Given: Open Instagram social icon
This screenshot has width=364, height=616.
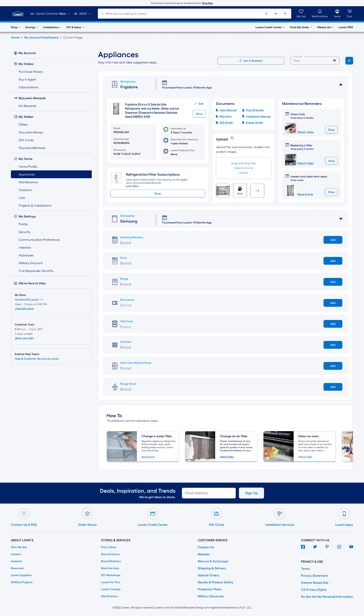Looking at the screenshot, I should click(339, 547).
